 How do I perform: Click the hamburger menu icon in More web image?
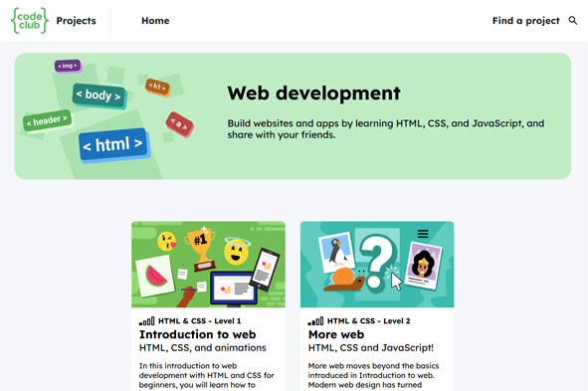423,234
